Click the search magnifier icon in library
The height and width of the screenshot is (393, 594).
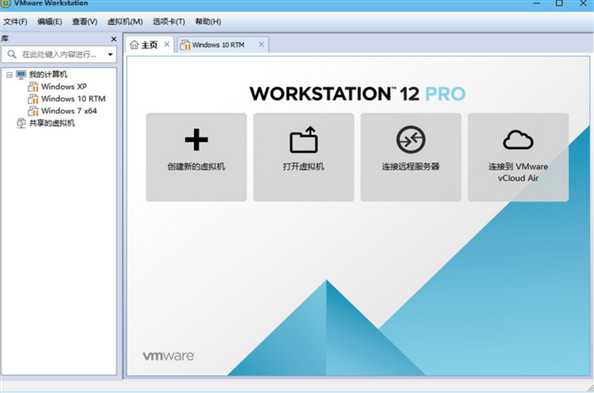12,54
